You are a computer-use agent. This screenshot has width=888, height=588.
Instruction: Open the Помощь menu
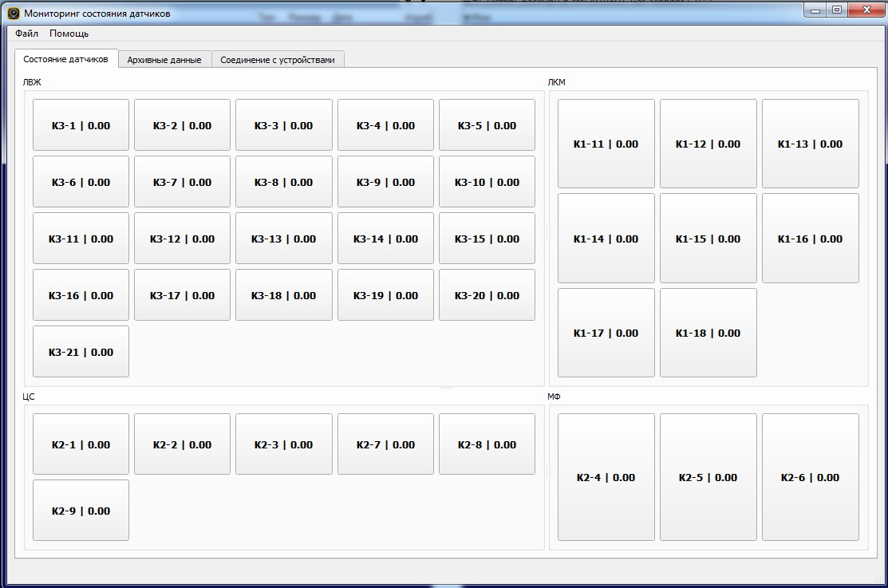click(69, 34)
